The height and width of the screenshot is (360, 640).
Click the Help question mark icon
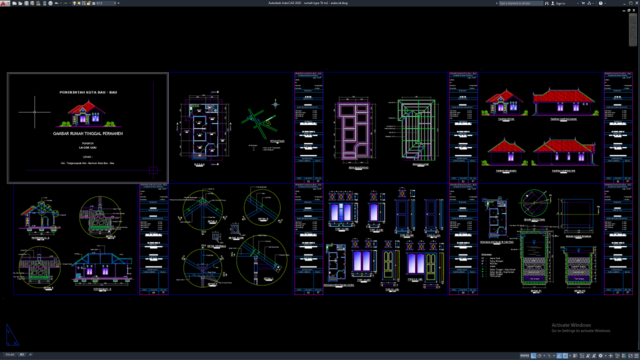point(600,3)
